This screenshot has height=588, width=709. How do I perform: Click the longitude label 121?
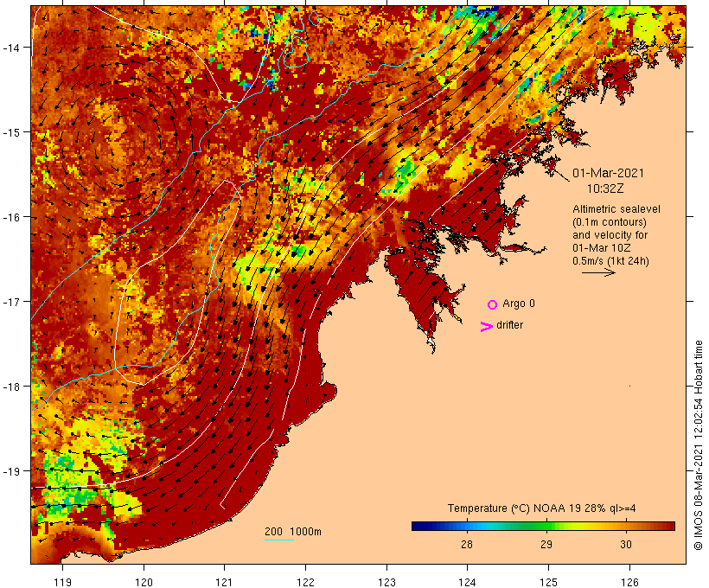point(224,582)
